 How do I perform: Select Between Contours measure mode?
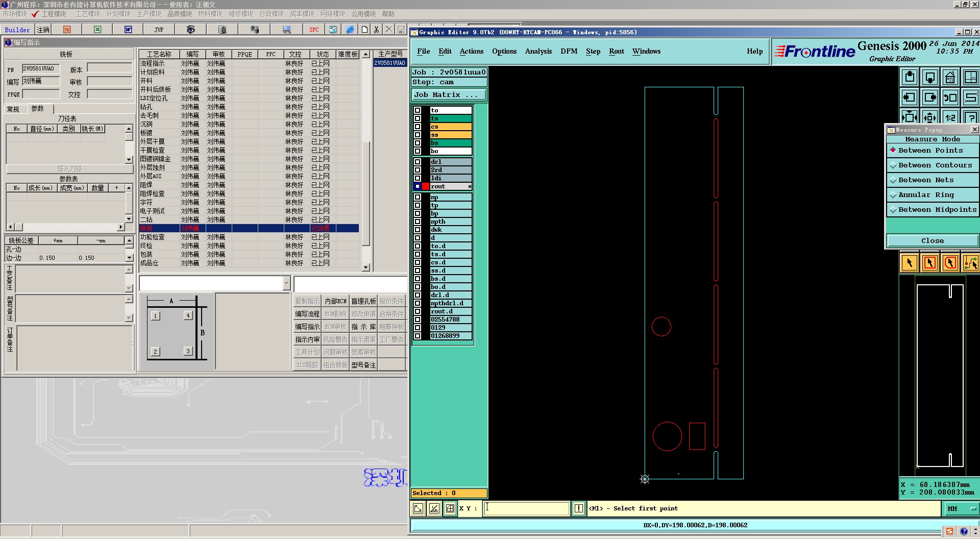(935, 165)
